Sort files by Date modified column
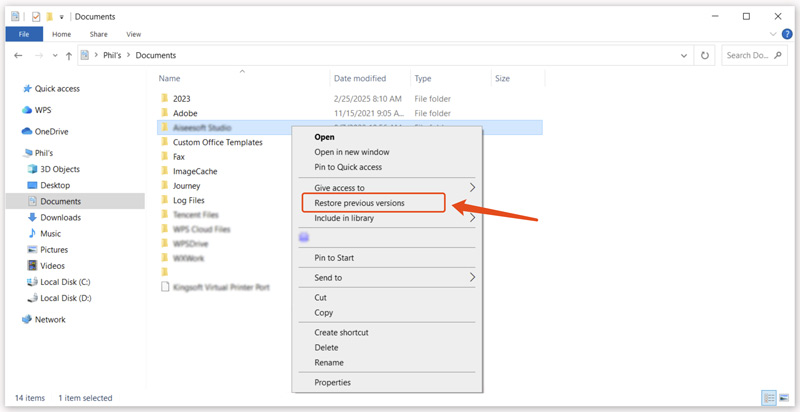 [360, 78]
